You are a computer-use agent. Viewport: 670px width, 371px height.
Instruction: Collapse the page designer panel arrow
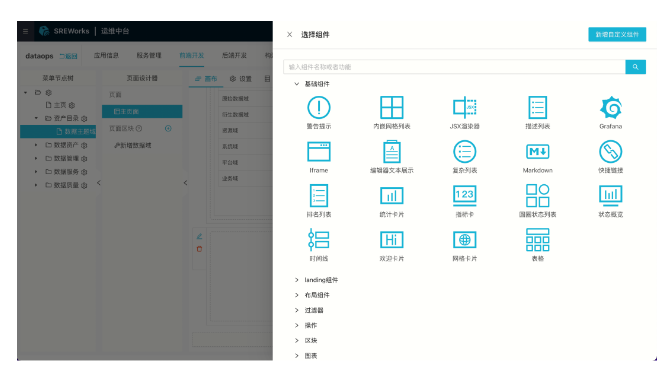(185, 183)
